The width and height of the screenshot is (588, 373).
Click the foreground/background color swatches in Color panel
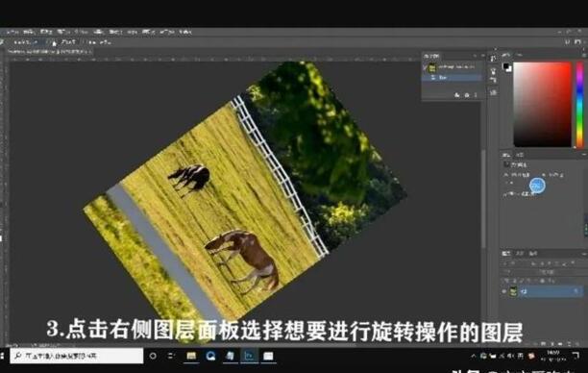[x=507, y=67]
